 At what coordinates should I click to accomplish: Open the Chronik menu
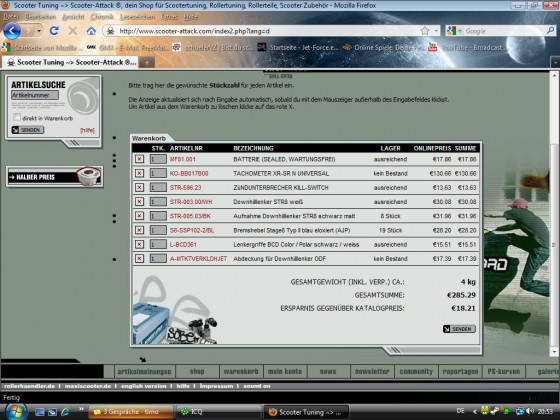click(x=102, y=17)
